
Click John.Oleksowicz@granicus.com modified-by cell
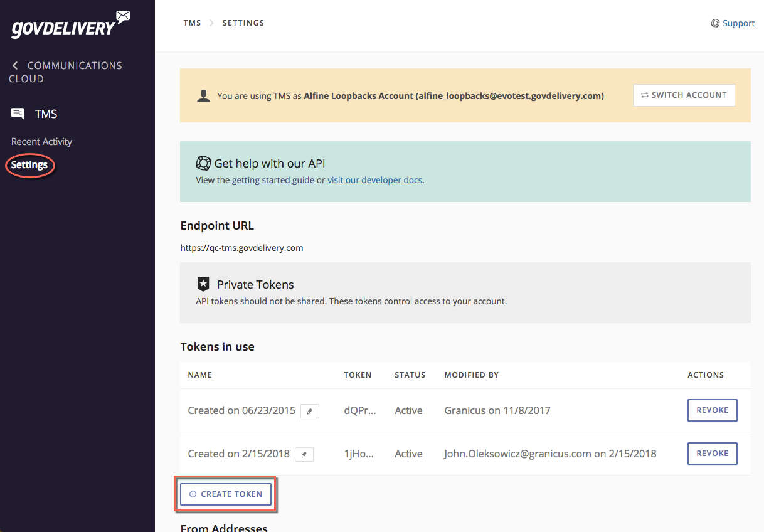click(x=550, y=454)
